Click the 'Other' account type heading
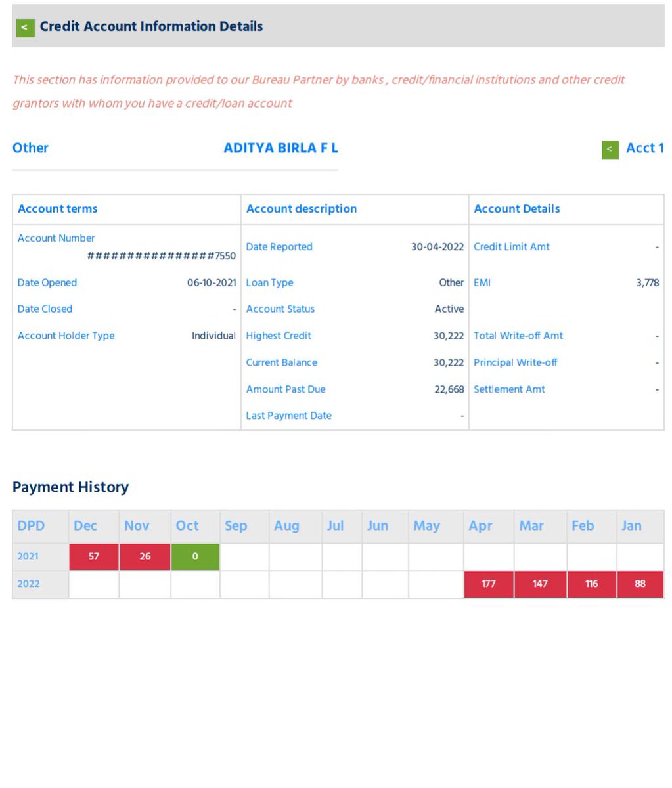This screenshot has width=672, height=788. (30, 148)
